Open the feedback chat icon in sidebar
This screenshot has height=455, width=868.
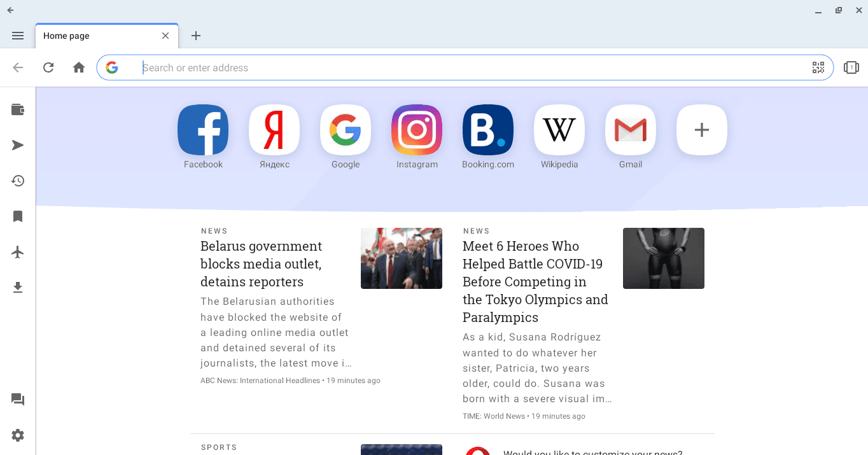18,400
